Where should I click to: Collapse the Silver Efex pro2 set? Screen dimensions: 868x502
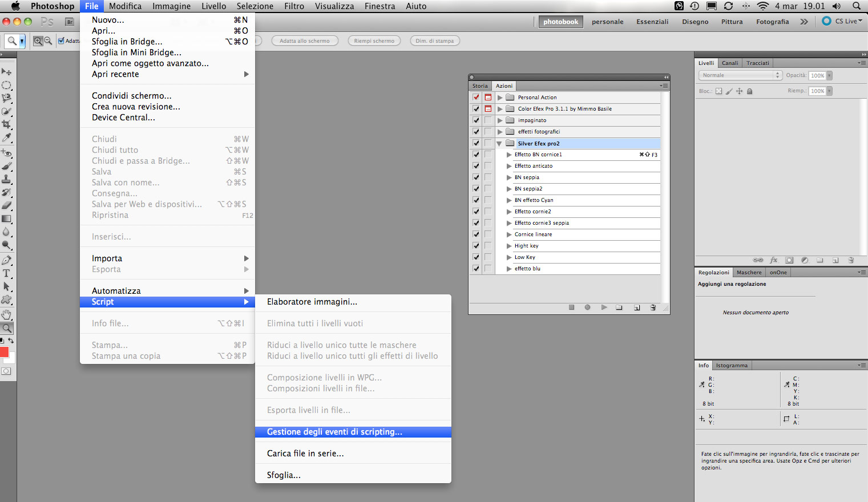pos(499,144)
